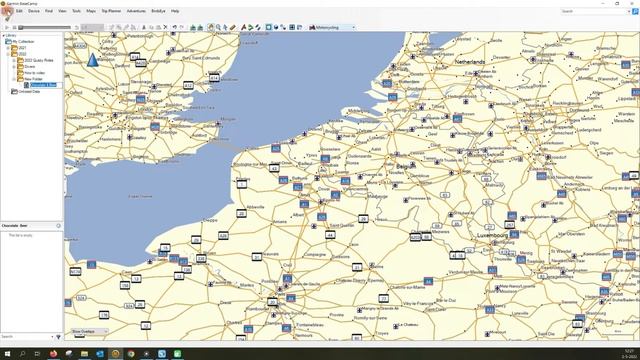The width and height of the screenshot is (640, 360).
Task: Expand the 2021 folder
Action: pyautogui.click(x=8, y=48)
